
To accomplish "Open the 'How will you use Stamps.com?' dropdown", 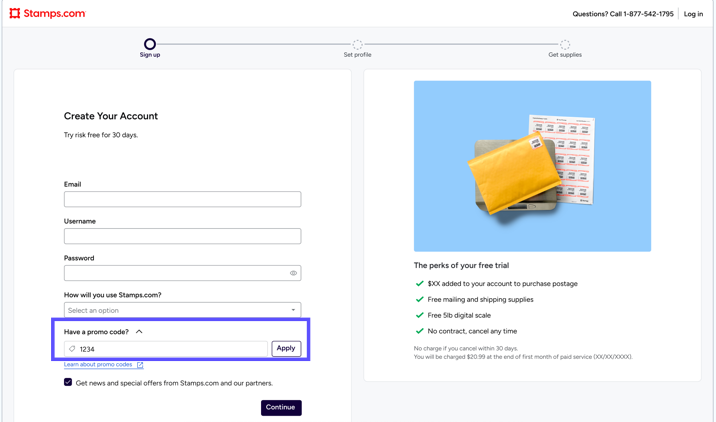I will [x=182, y=310].
